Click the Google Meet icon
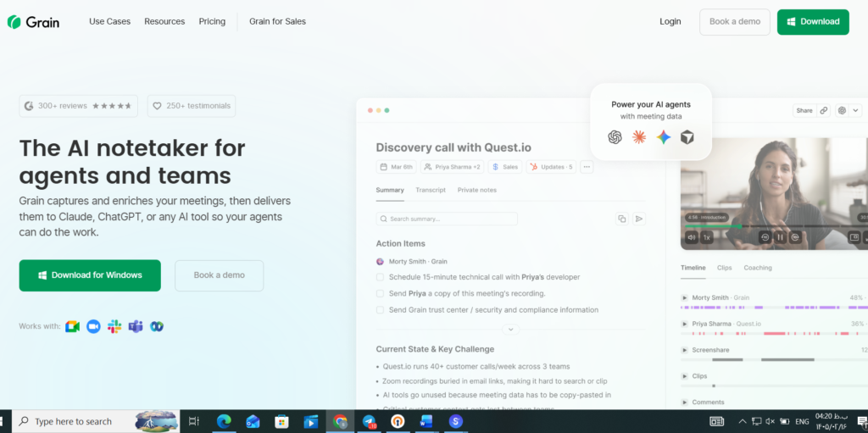This screenshot has width=868, height=433. click(73, 327)
